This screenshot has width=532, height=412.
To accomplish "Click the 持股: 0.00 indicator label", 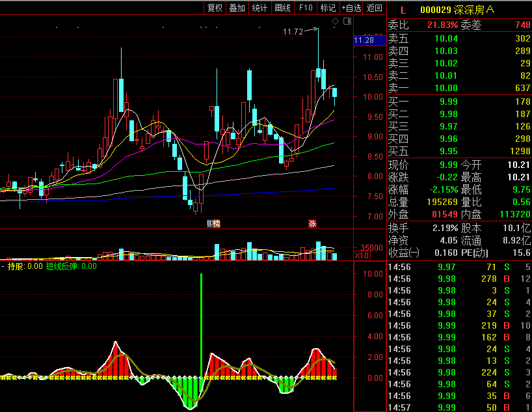I will pyautogui.click(x=25, y=266).
